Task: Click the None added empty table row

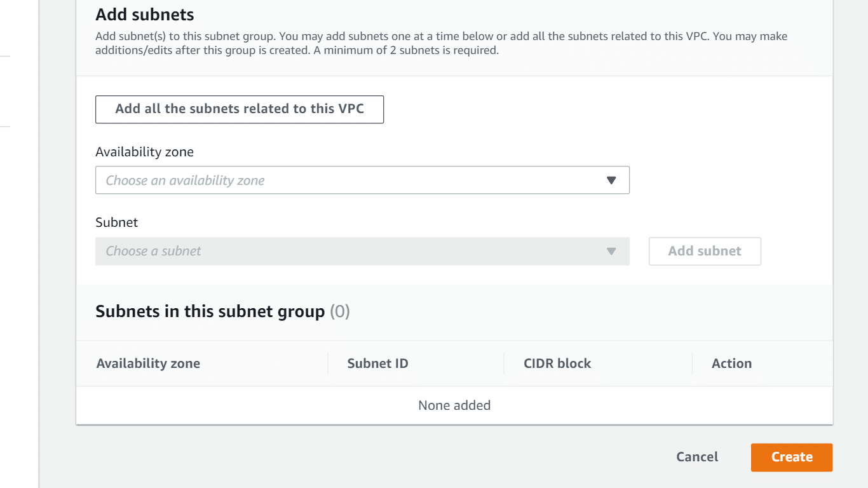Action: [x=454, y=405]
